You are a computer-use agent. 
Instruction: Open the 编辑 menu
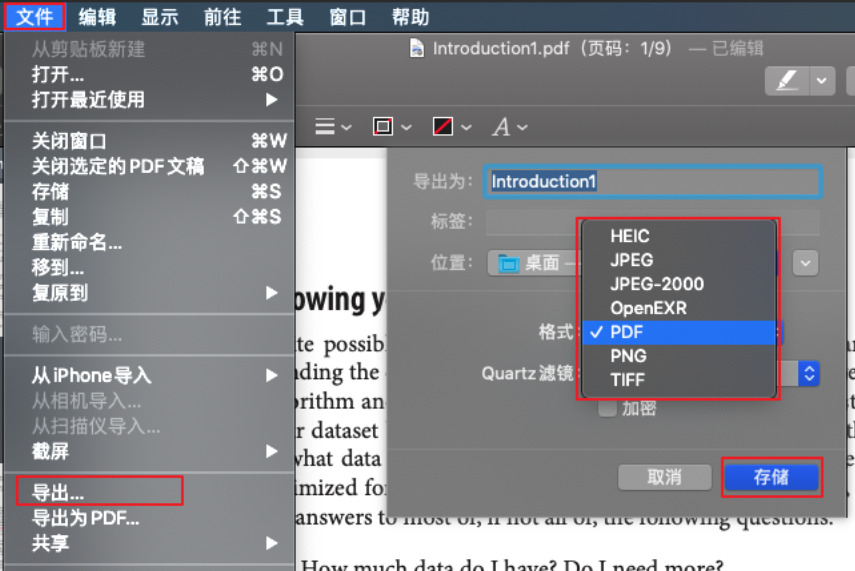[97, 17]
